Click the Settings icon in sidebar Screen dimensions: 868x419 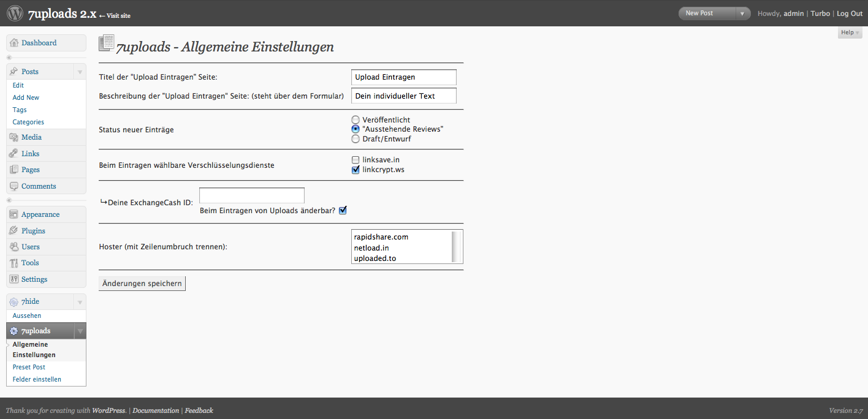(14, 279)
